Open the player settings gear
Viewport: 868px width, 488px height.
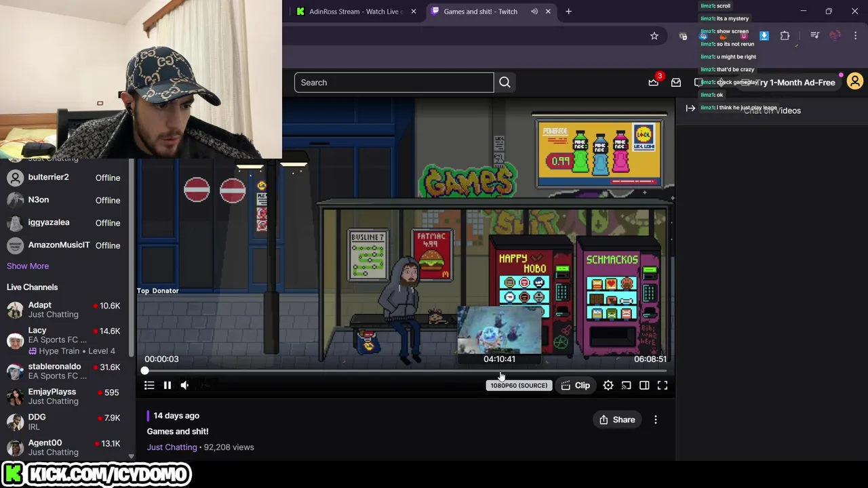click(x=608, y=385)
